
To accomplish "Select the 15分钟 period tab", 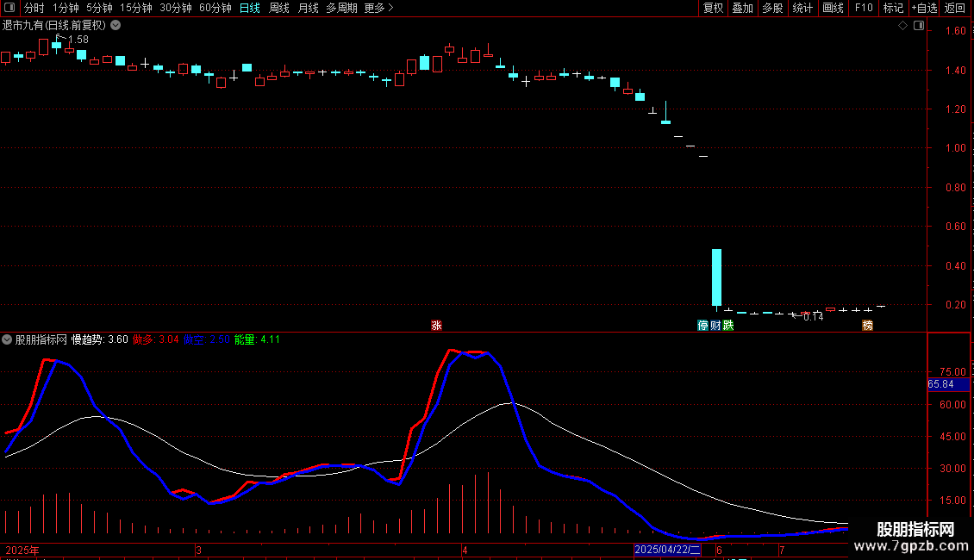I will click(x=136, y=8).
